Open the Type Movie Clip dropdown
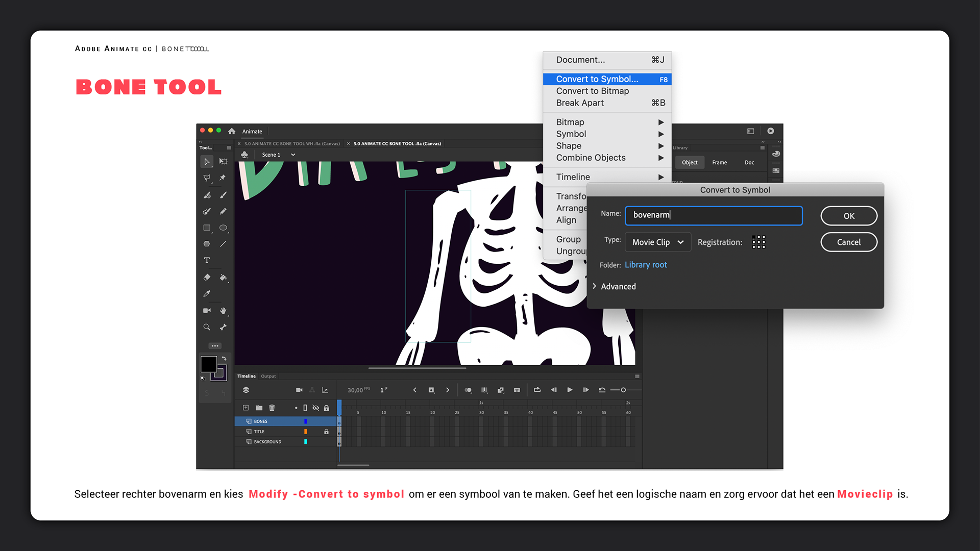This screenshot has width=980, height=551. [x=657, y=242]
